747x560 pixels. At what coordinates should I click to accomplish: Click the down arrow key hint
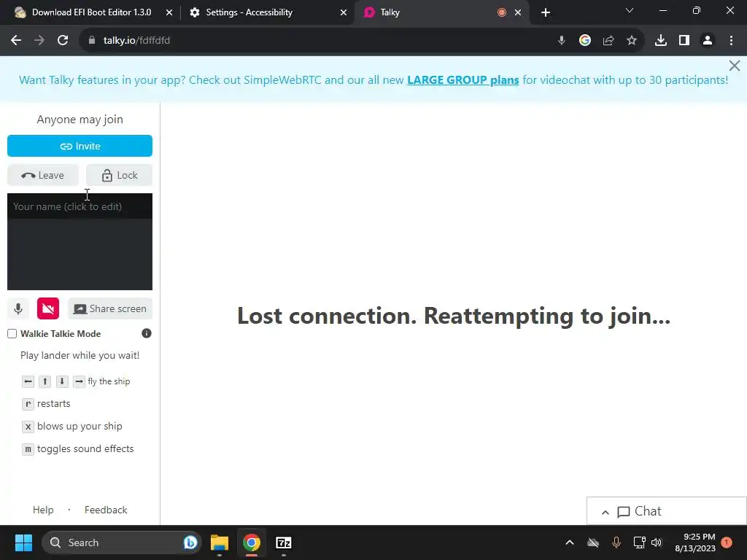tap(62, 381)
